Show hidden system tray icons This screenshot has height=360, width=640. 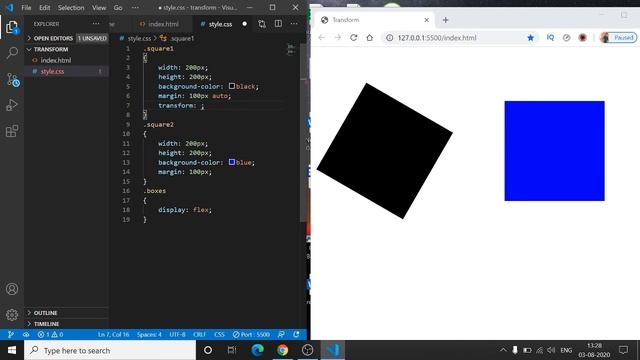[x=503, y=350]
